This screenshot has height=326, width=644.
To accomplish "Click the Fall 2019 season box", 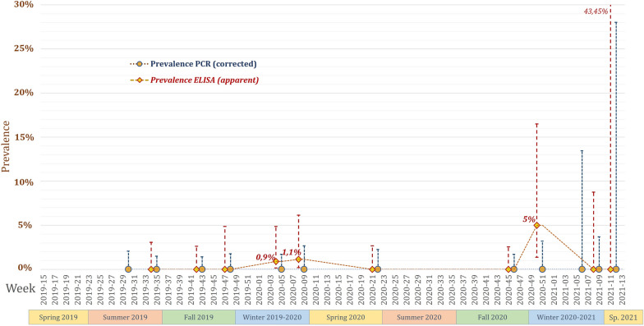I will 199,317.
